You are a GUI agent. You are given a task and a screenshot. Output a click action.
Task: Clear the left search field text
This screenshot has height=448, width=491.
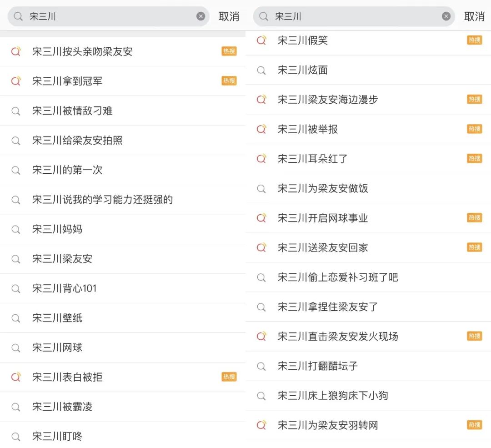pos(200,16)
